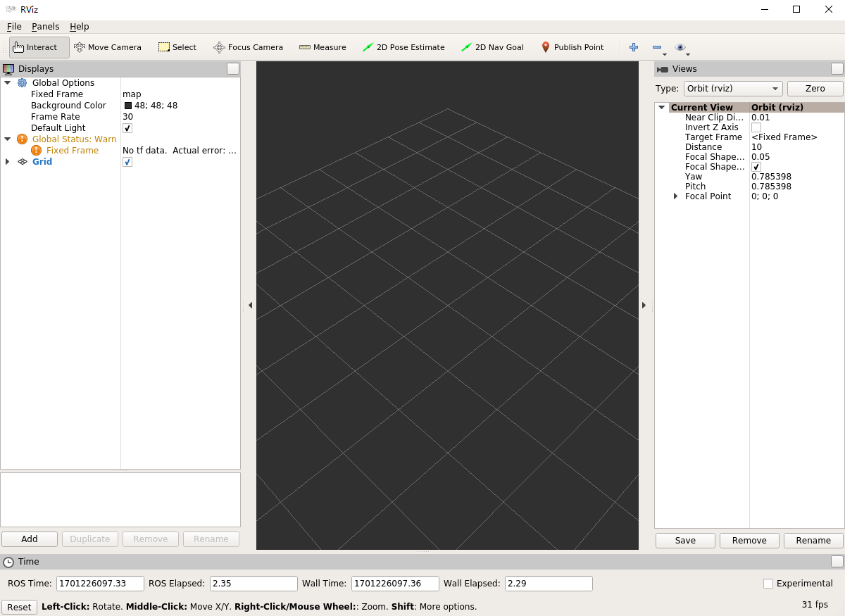The height and width of the screenshot is (616, 845).
Task: Click the Focal Point value 0; 0; 0
Action: (x=765, y=196)
